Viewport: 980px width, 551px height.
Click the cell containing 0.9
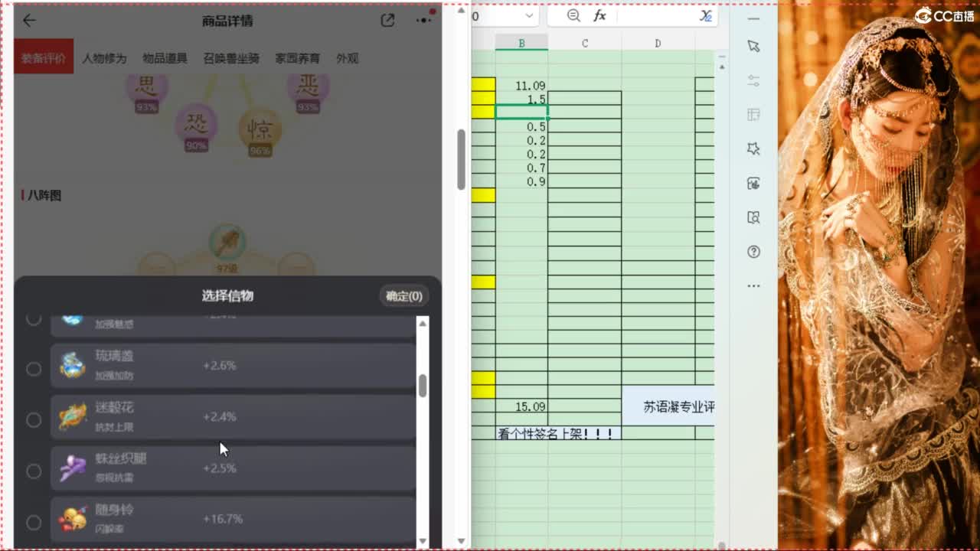521,181
